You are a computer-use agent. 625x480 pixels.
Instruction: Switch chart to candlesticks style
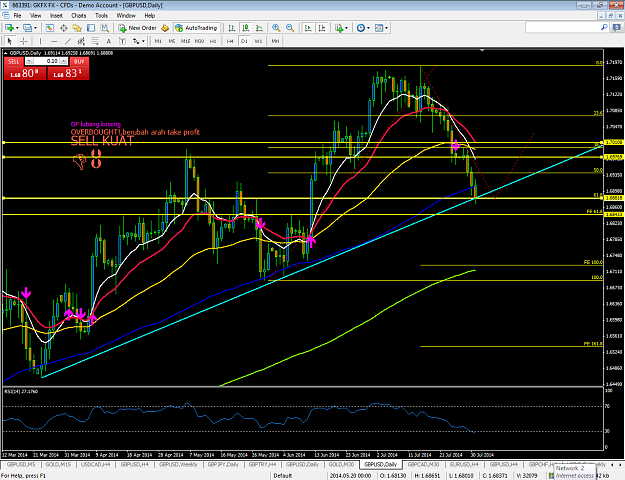(246, 28)
